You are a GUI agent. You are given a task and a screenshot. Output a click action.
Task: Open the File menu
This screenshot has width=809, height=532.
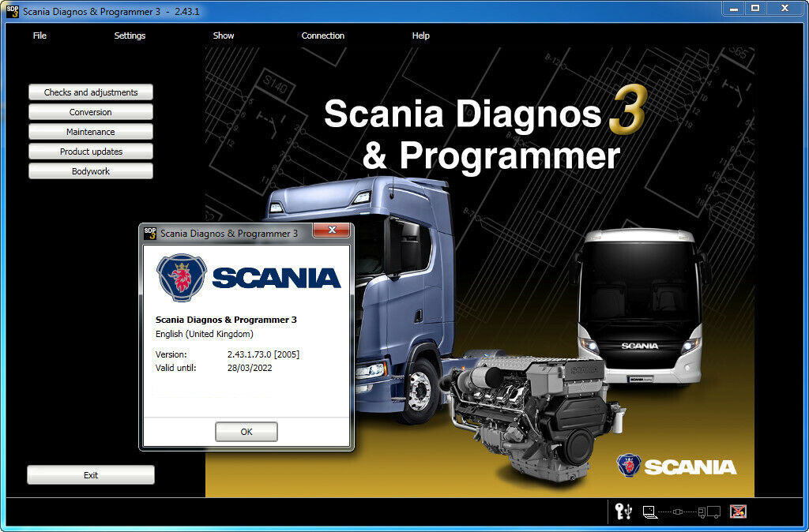(40, 36)
